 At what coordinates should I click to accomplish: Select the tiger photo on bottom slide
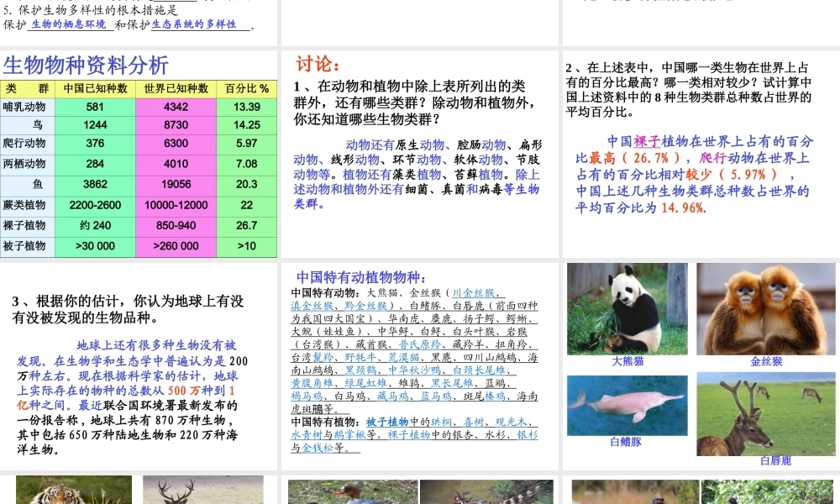[74, 490]
